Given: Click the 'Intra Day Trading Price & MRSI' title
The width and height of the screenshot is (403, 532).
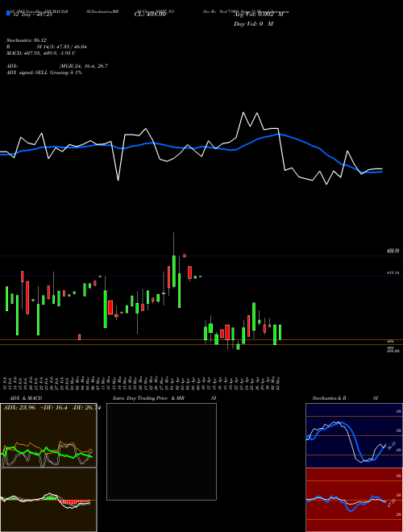Looking at the screenshot, I should [164, 398].
